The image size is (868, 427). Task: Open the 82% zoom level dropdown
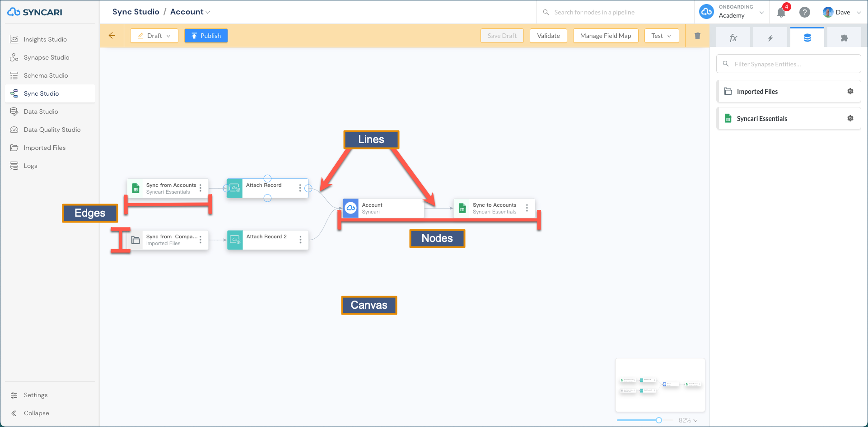pos(688,420)
